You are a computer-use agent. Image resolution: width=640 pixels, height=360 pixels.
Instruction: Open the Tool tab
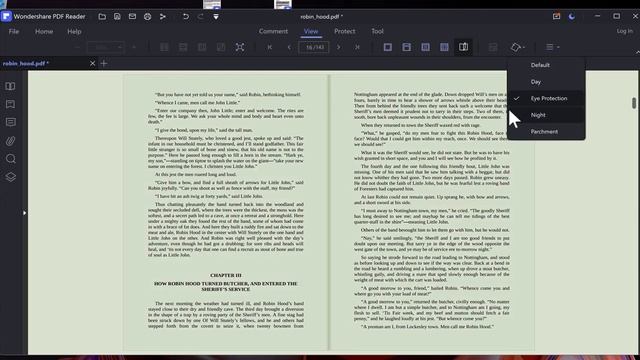pyautogui.click(x=377, y=31)
